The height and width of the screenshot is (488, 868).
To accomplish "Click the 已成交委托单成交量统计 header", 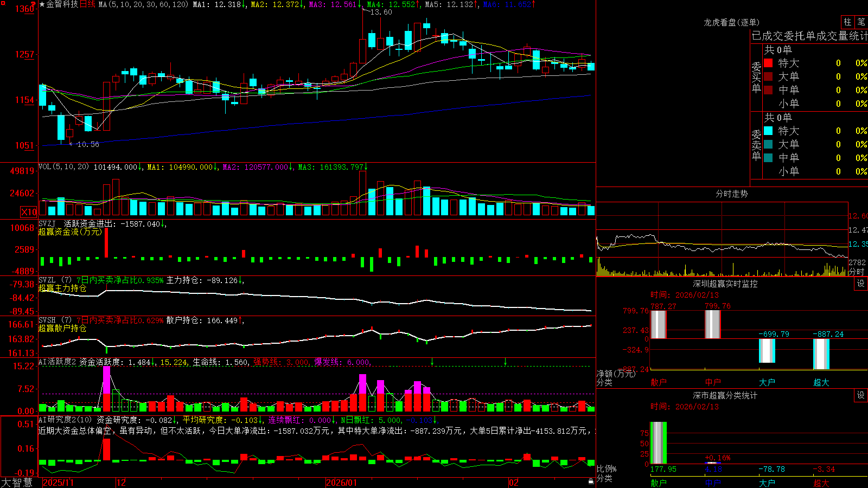I will [809, 36].
